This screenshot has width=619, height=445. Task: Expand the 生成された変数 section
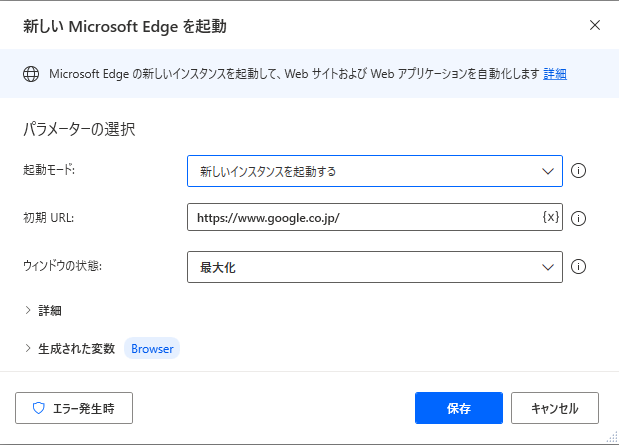(x=69, y=349)
